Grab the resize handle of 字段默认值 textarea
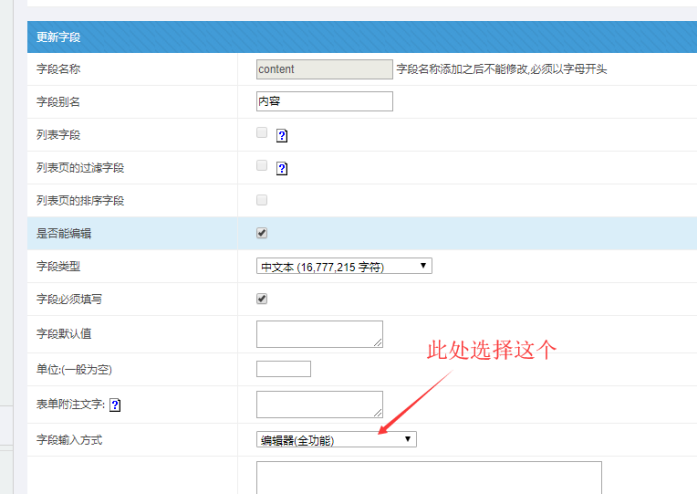698x494 pixels. coord(377,342)
